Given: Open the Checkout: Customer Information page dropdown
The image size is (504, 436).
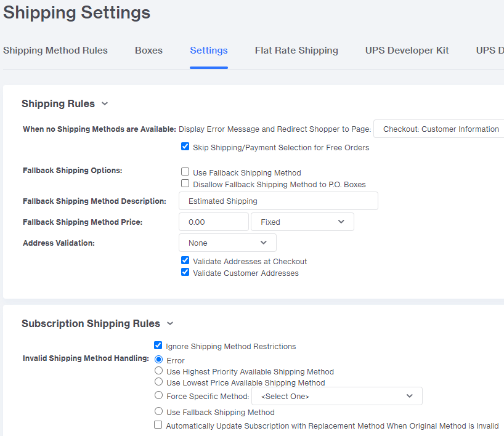Looking at the screenshot, I should click(439, 129).
